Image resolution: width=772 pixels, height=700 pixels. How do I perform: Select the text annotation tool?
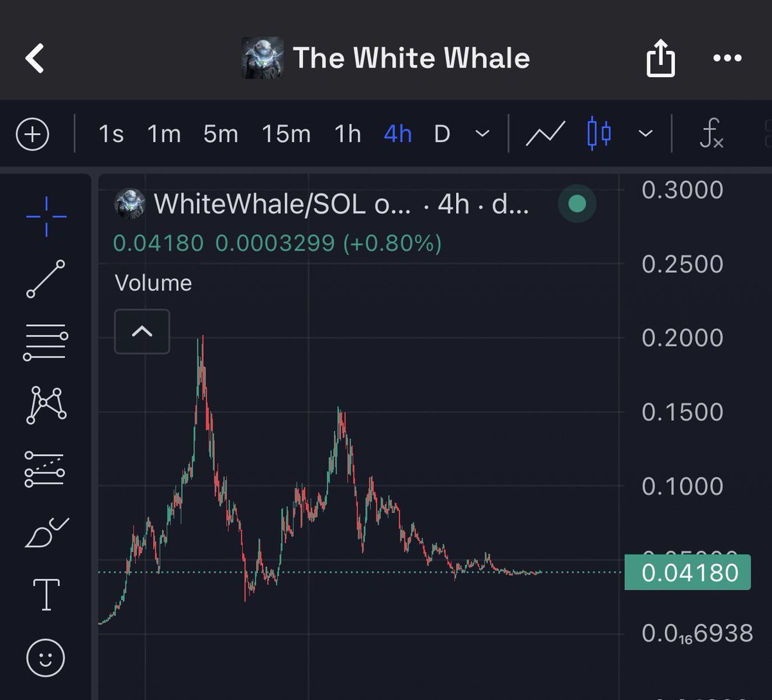pyautogui.click(x=46, y=594)
